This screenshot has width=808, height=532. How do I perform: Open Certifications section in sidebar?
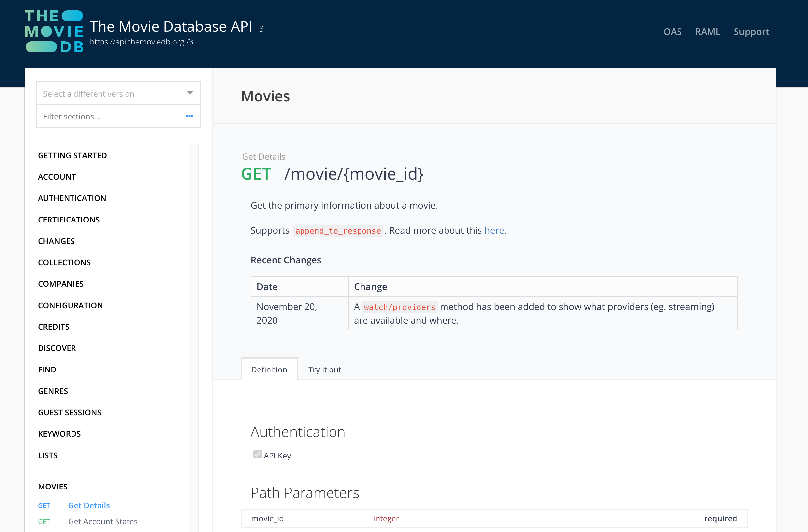69,219
